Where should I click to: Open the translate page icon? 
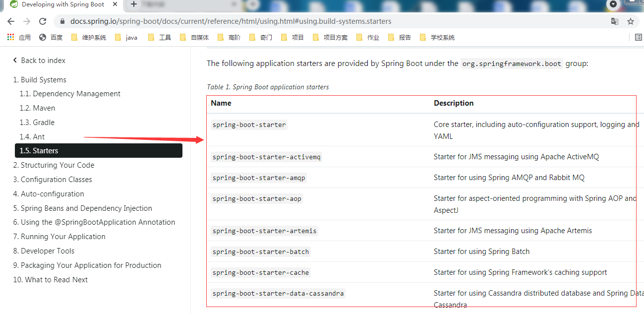615,21
